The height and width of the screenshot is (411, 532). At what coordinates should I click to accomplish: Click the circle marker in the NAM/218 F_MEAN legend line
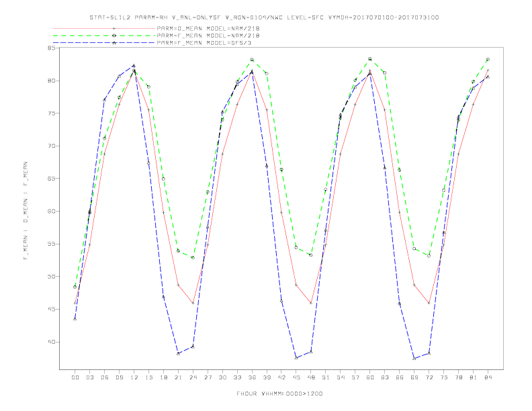(114, 36)
